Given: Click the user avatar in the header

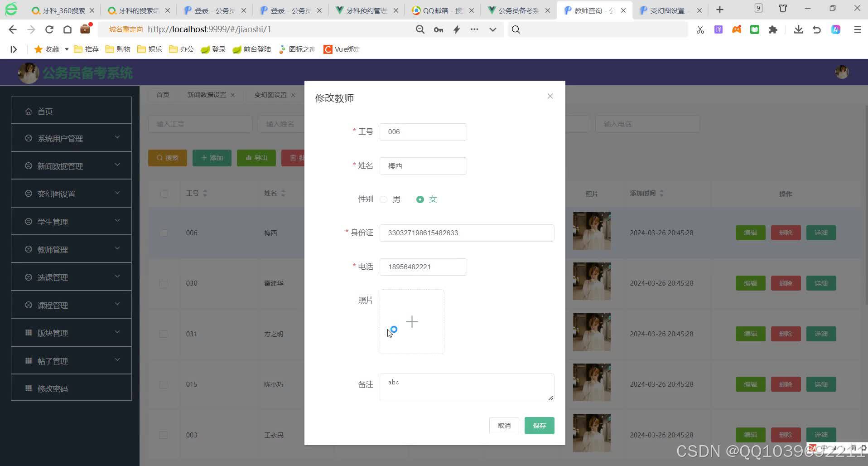Looking at the screenshot, I should click(x=841, y=72).
